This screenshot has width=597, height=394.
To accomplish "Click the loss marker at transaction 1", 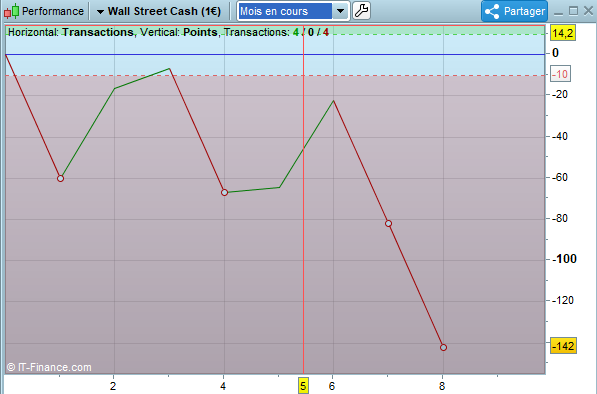I will pyautogui.click(x=60, y=179).
